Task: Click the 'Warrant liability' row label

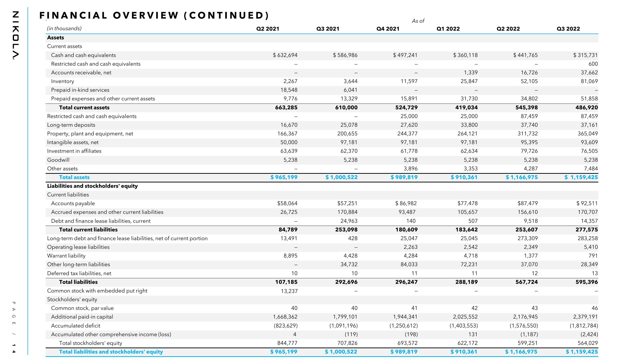Action: (66, 256)
